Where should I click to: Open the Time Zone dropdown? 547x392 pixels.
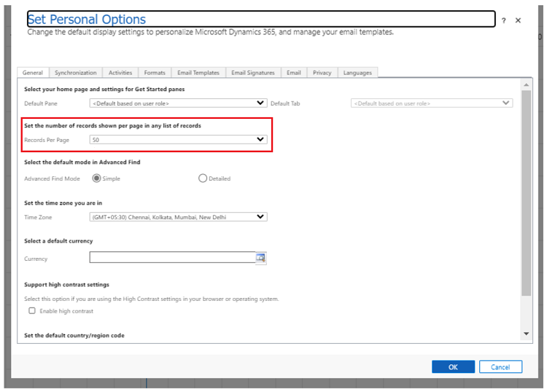[178, 216]
